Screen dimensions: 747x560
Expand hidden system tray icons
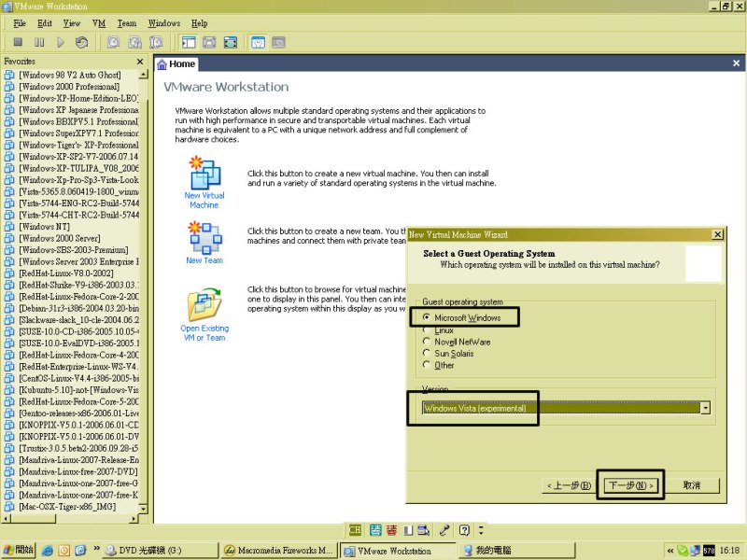pyautogui.click(x=670, y=551)
